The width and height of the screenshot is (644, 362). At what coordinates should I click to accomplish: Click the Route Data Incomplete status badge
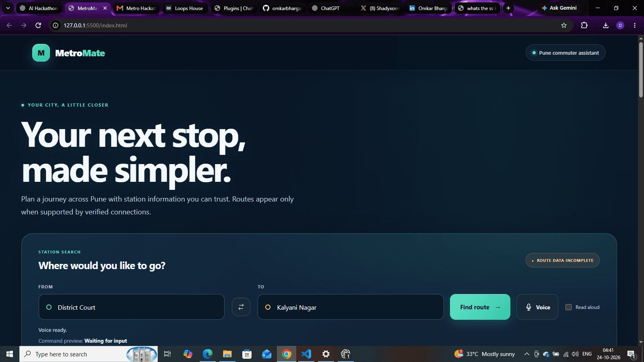click(563, 260)
